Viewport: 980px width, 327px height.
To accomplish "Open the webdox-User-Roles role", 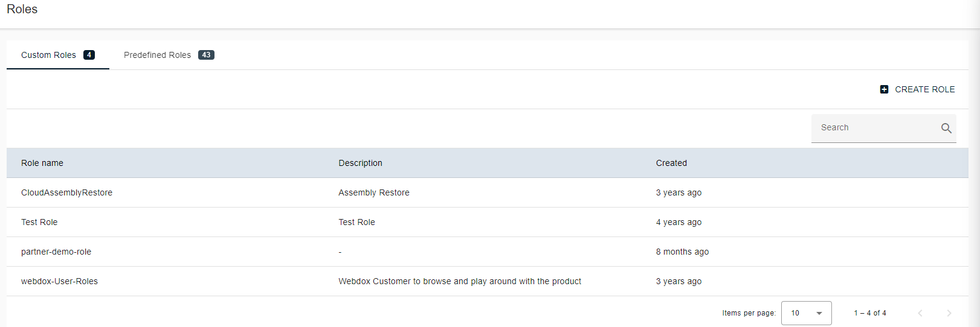I will click(59, 281).
